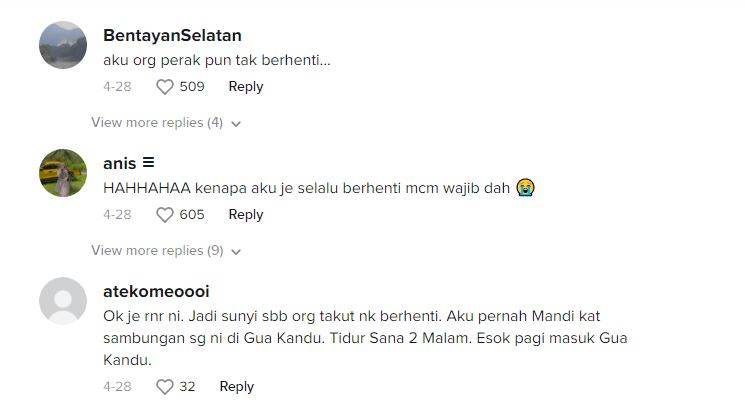Expand "View more replies (9)"
This screenshot has width=745, height=416.
click(x=157, y=251)
